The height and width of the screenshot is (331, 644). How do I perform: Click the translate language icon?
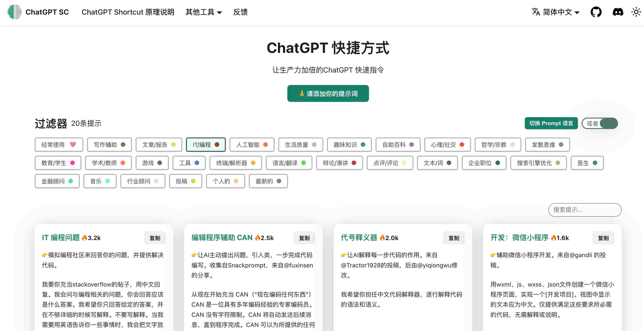coord(536,12)
